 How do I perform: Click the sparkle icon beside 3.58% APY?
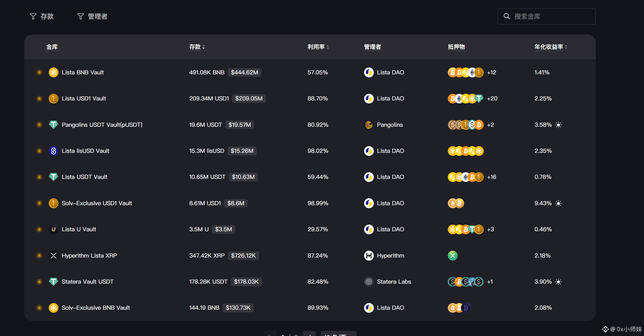[x=559, y=125]
